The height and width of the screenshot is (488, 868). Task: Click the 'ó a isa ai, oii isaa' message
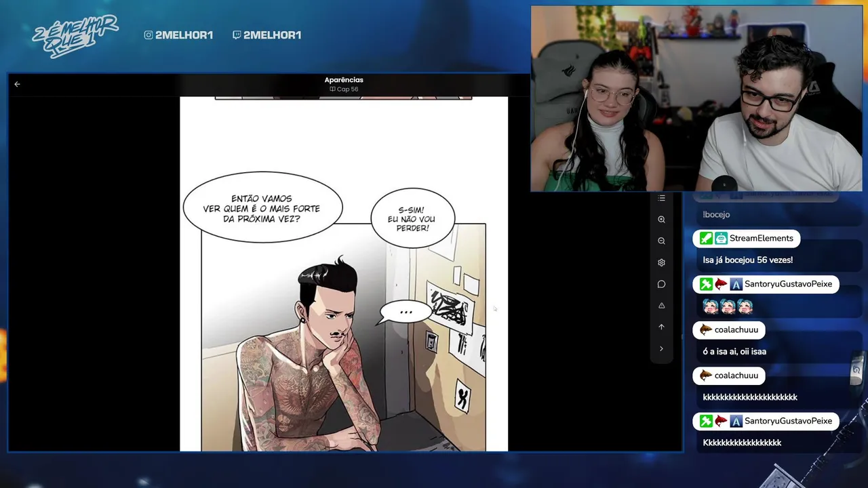(734, 352)
